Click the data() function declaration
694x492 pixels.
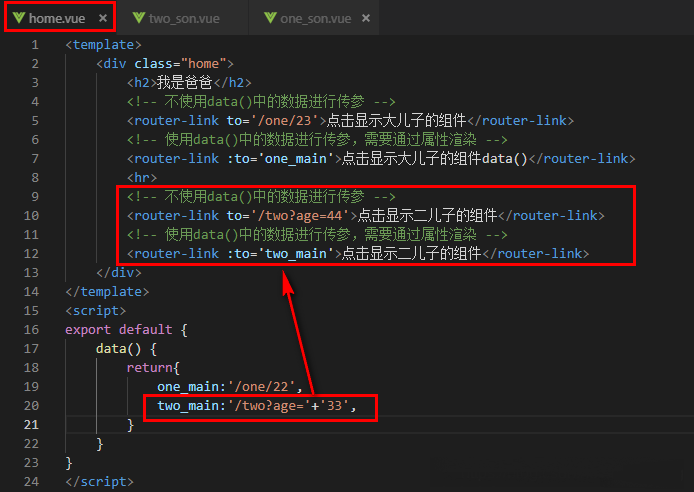[x=126, y=349]
